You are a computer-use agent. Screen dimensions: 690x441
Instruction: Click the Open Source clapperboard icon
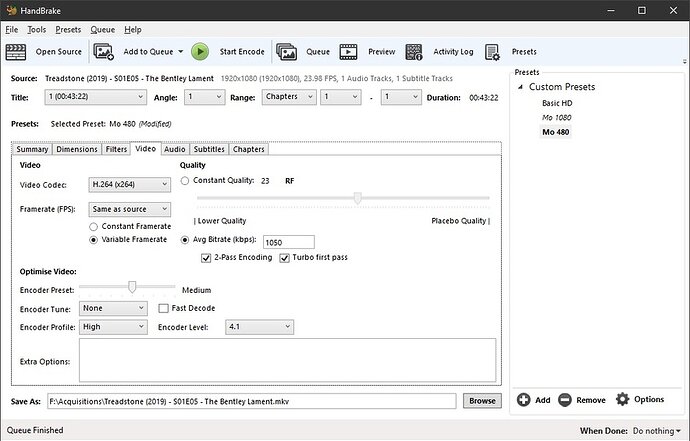click(16, 52)
